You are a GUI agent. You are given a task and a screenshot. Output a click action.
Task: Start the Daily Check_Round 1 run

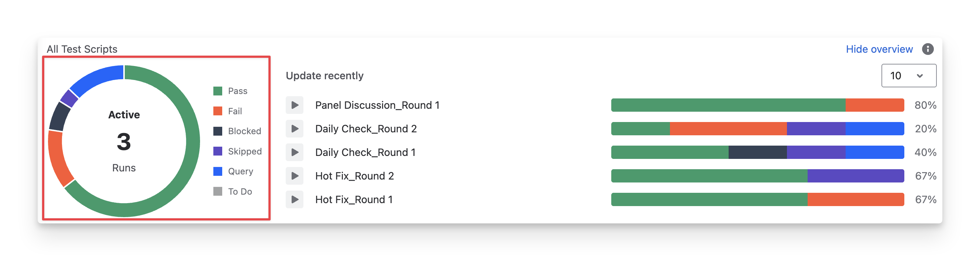pyautogui.click(x=295, y=152)
